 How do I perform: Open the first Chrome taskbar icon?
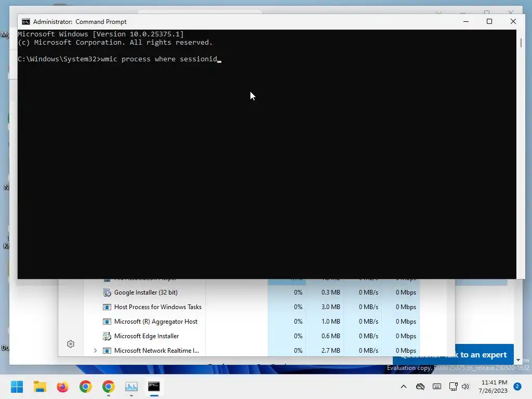(86, 387)
